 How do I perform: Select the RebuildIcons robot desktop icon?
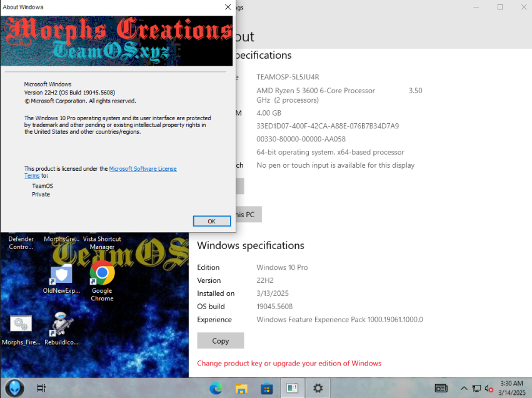(61, 329)
